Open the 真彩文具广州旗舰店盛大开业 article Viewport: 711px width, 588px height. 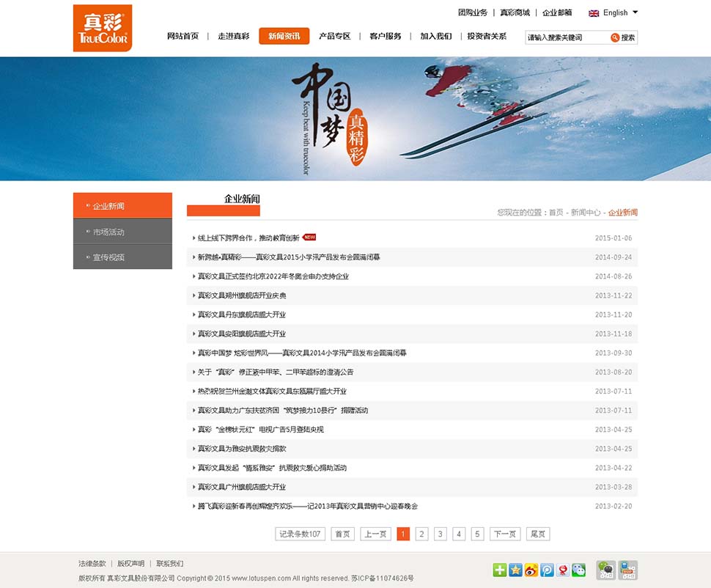pyautogui.click(x=241, y=487)
